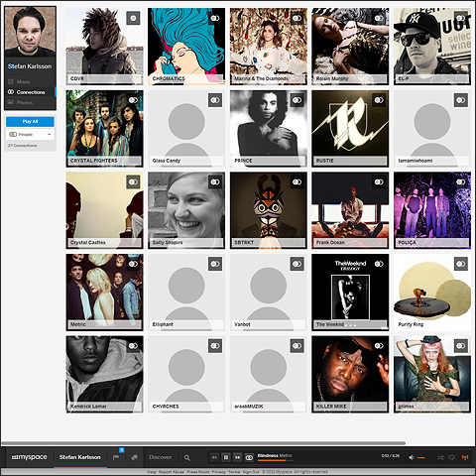This screenshot has width=476, height=476.
Task: Toggle repeat in the music player
Action: 451,457
